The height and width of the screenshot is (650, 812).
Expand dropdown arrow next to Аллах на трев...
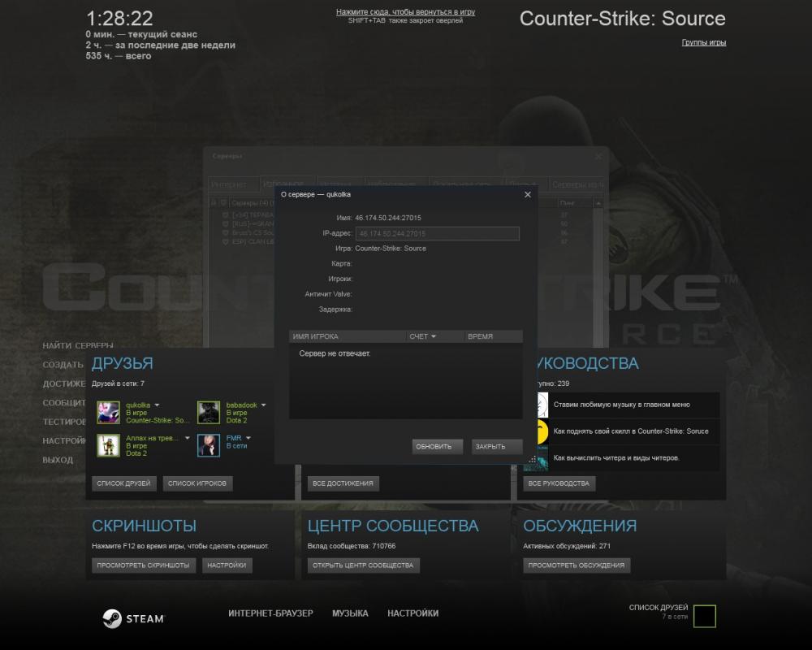tap(187, 439)
